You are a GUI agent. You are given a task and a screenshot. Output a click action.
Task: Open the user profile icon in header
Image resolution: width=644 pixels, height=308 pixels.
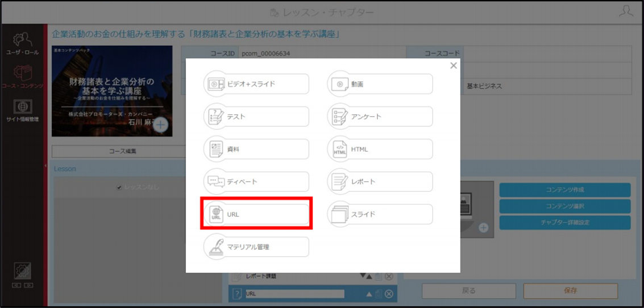[x=626, y=11]
